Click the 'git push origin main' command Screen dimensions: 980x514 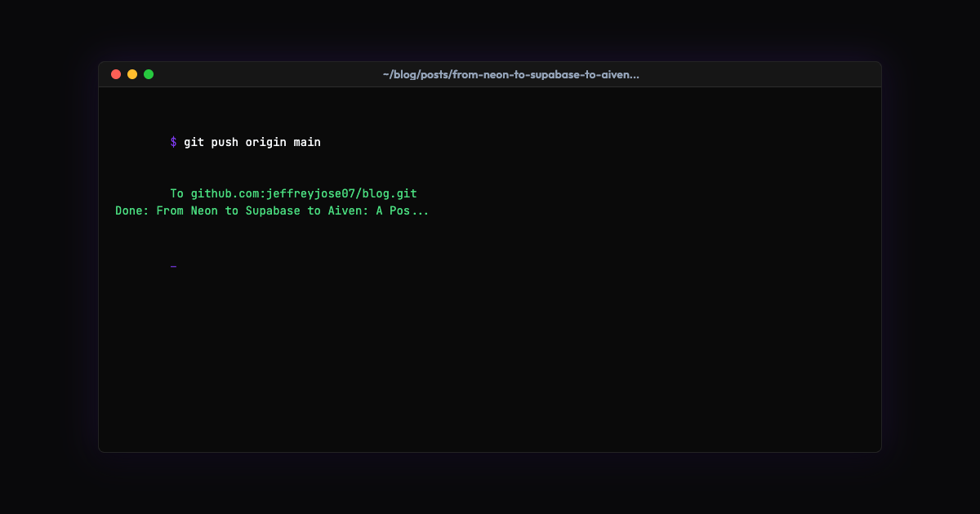tap(252, 142)
